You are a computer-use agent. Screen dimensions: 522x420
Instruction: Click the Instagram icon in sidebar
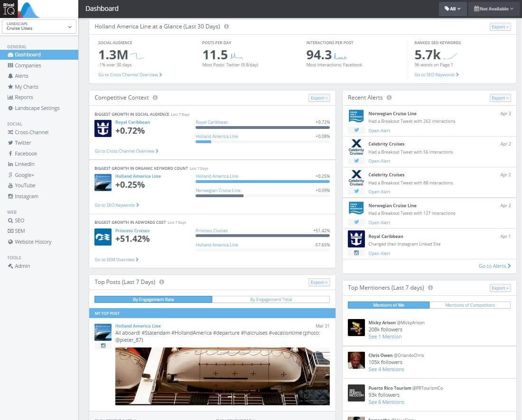click(10, 196)
